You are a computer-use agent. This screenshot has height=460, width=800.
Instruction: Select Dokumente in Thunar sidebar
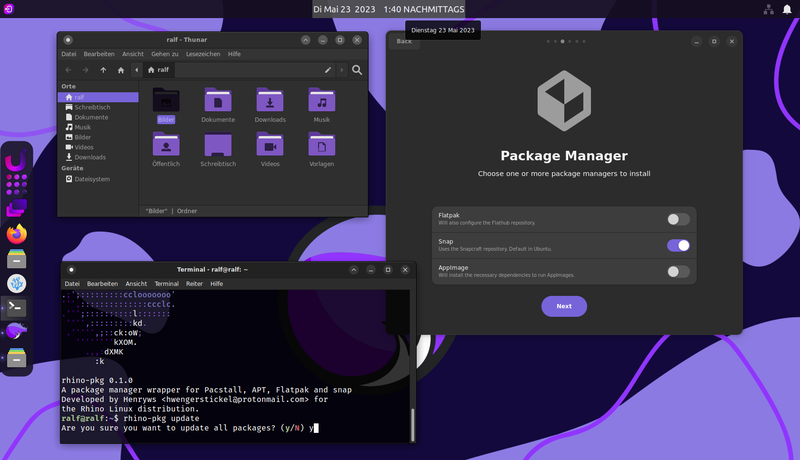98,117
